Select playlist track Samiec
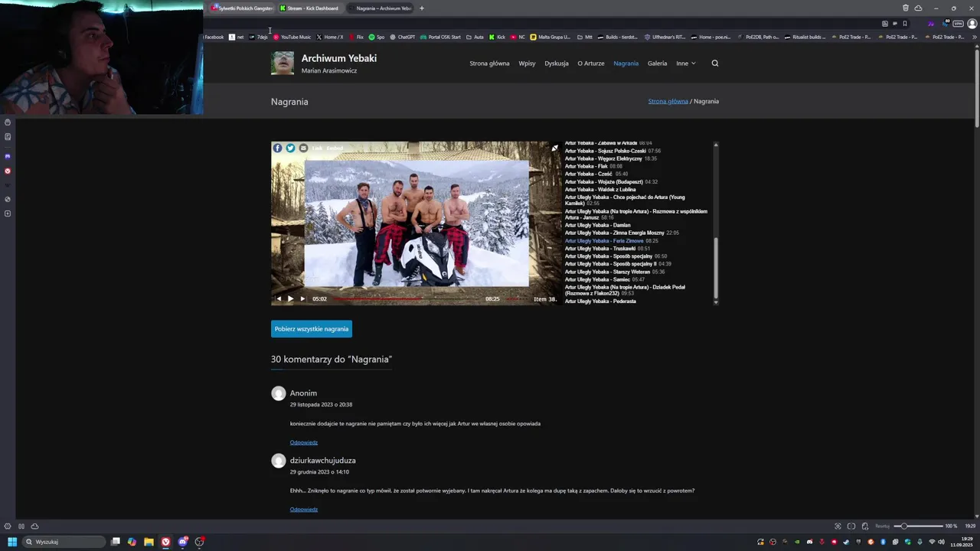Image resolution: width=980 pixels, height=551 pixels. click(x=605, y=279)
